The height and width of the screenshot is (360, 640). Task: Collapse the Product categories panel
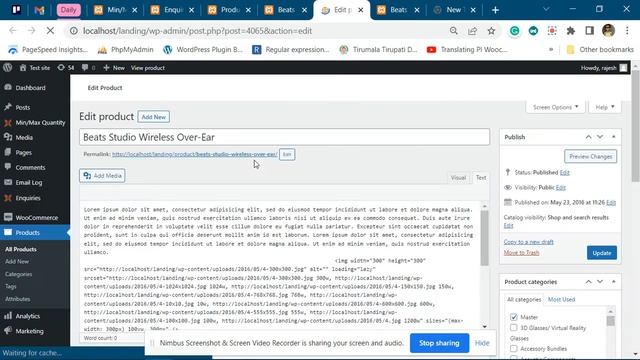click(x=613, y=282)
